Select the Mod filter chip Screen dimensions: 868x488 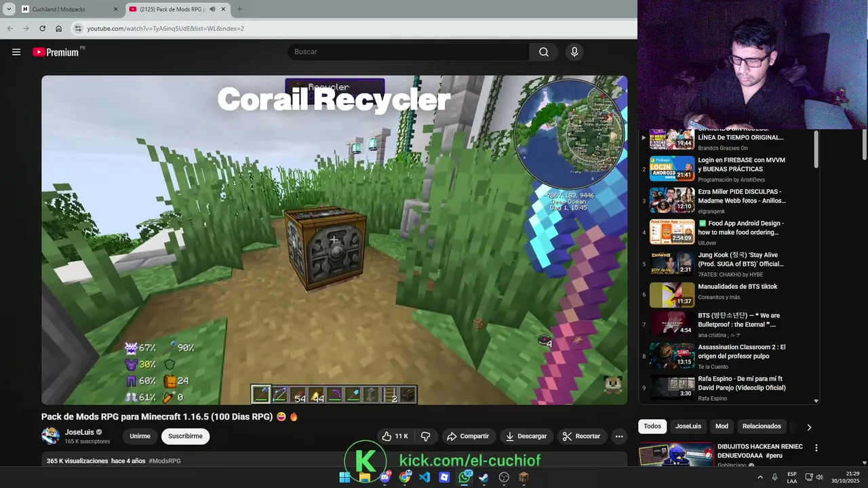click(x=722, y=426)
